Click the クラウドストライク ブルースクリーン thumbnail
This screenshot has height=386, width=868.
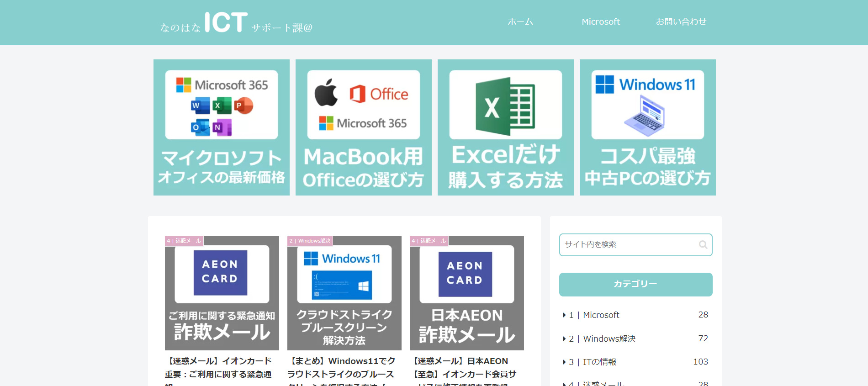click(344, 293)
